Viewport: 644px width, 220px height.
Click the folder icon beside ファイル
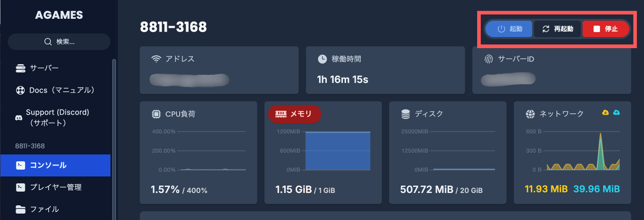20,209
